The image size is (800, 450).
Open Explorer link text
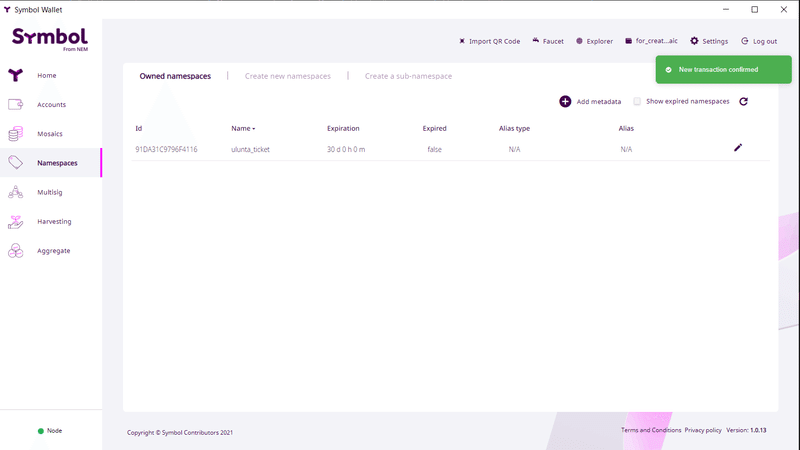[599, 41]
